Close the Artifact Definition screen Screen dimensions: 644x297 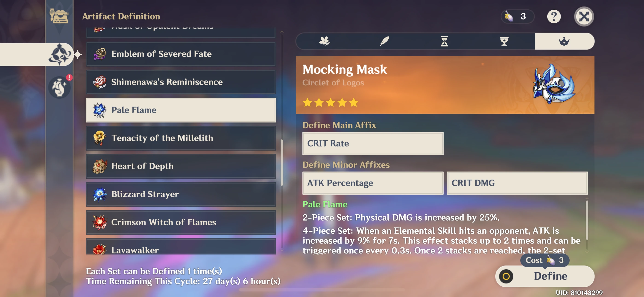click(x=584, y=17)
